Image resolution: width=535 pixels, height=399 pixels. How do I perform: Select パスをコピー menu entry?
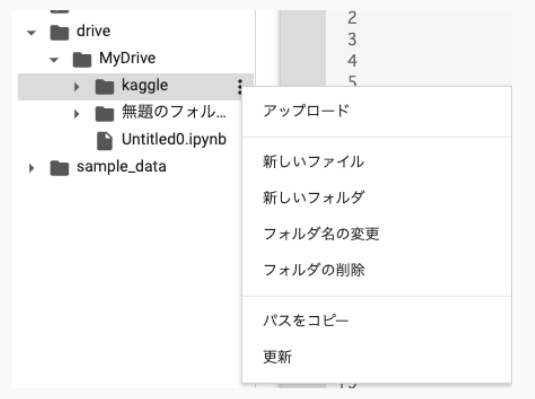pos(376,320)
